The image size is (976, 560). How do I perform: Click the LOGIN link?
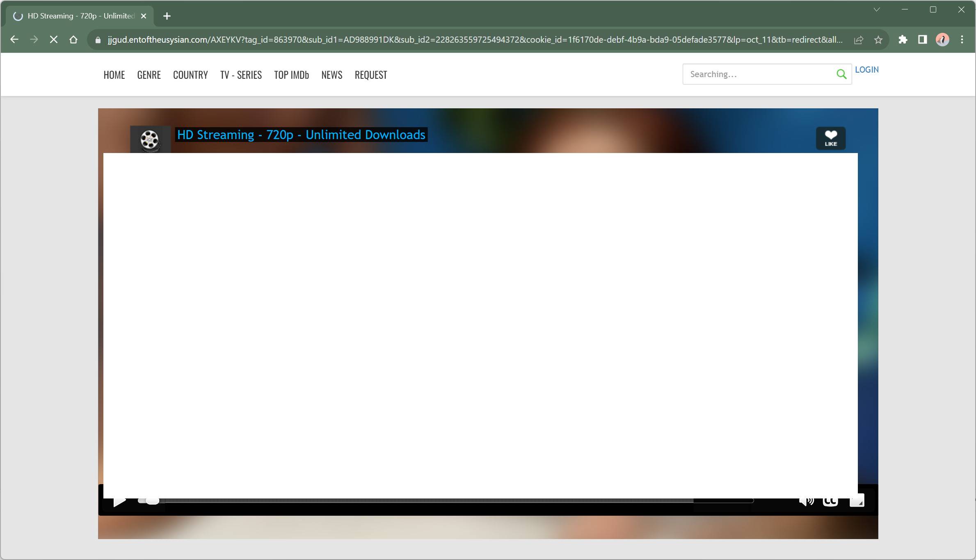[867, 69]
